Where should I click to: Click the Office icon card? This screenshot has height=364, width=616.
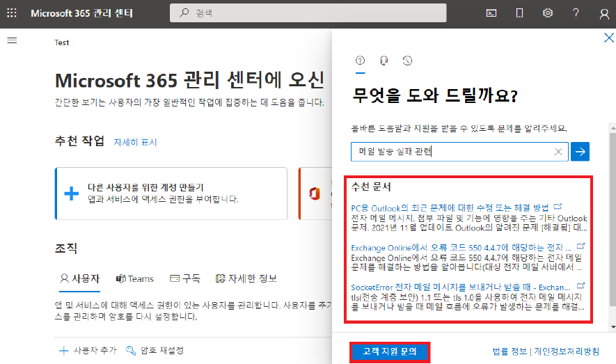pos(315,193)
